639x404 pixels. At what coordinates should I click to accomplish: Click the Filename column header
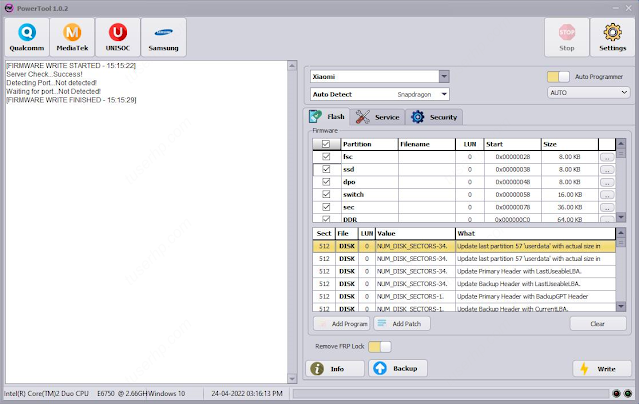(x=427, y=144)
